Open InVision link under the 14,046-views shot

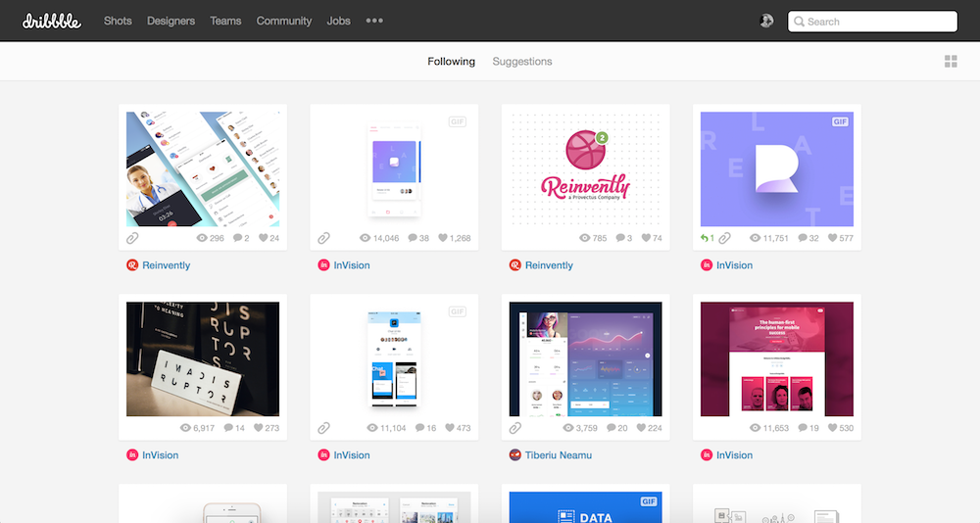click(x=351, y=265)
